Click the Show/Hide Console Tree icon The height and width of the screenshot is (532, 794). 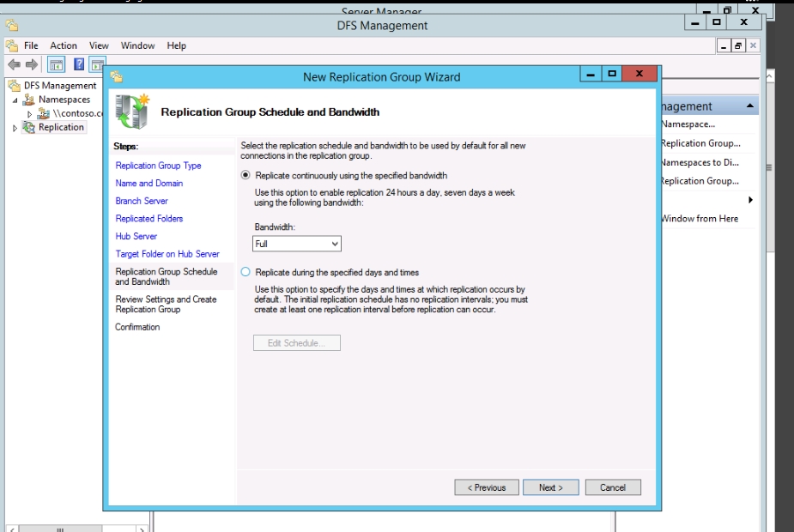[x=56, y=65]
